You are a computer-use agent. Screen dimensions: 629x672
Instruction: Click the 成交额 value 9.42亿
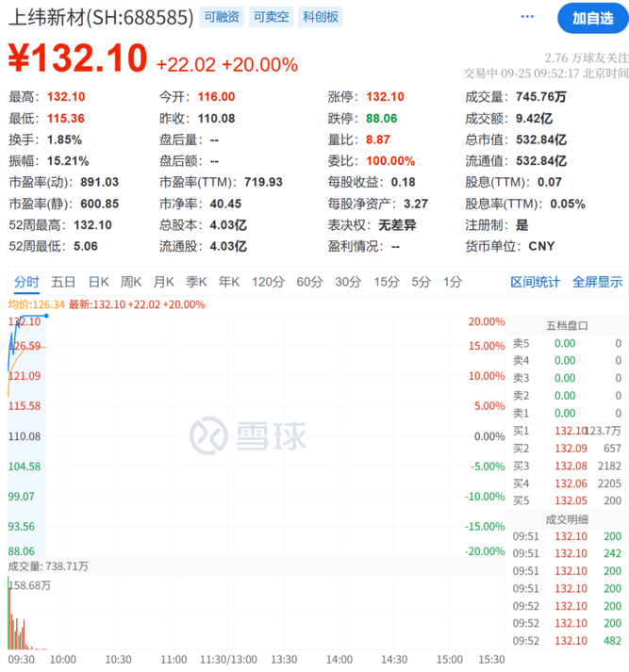click(x=535, y=119)
